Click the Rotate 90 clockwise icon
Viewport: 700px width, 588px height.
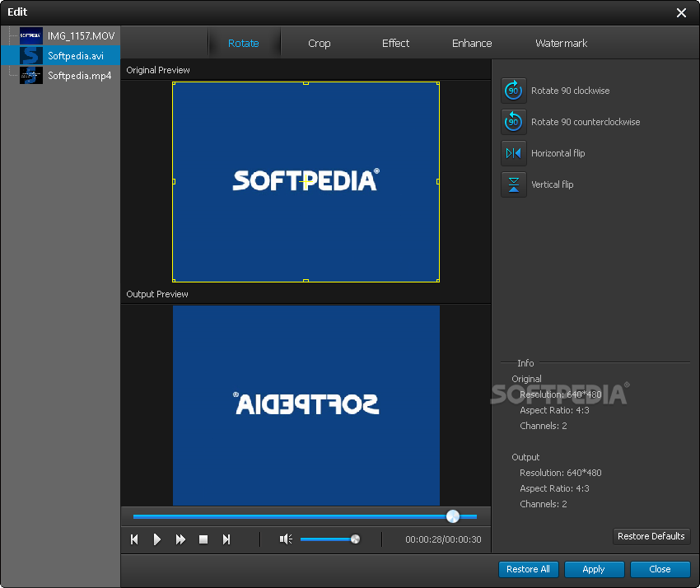(513, 91)
